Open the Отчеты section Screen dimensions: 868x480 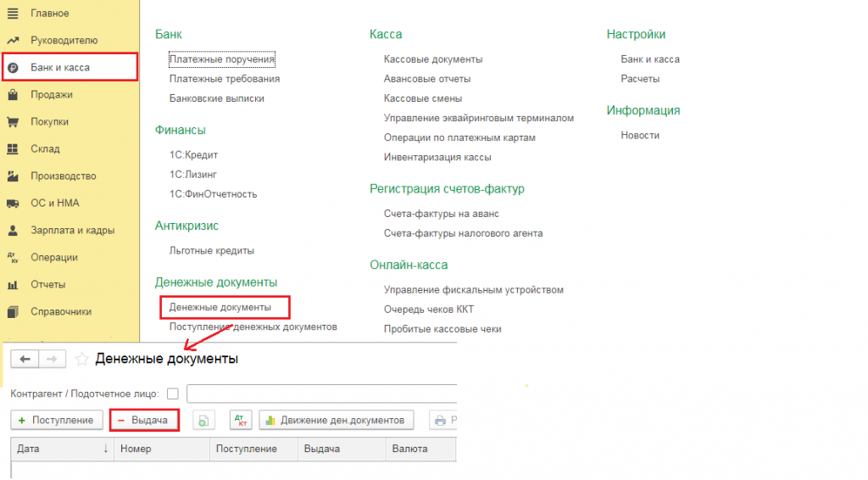coord(47,285)
